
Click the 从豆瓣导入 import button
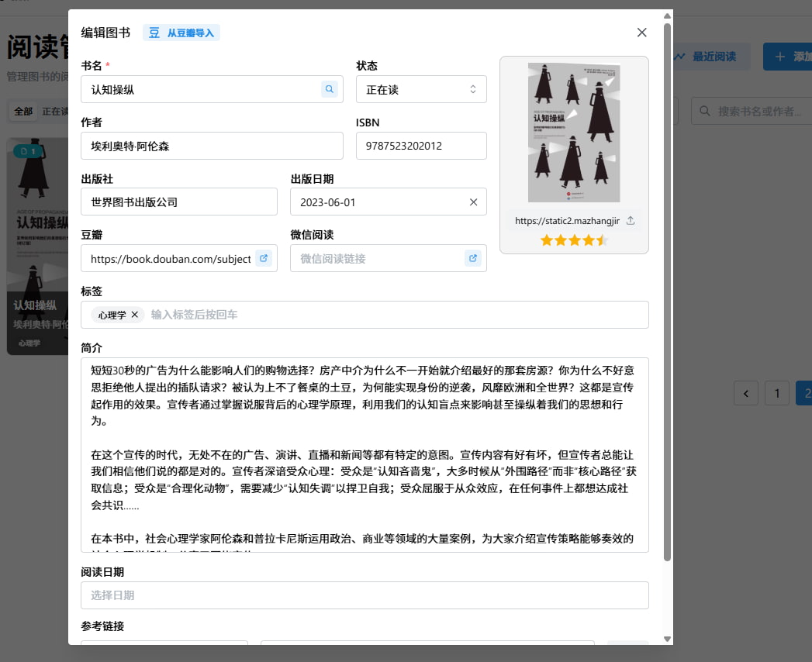(181, 33)
